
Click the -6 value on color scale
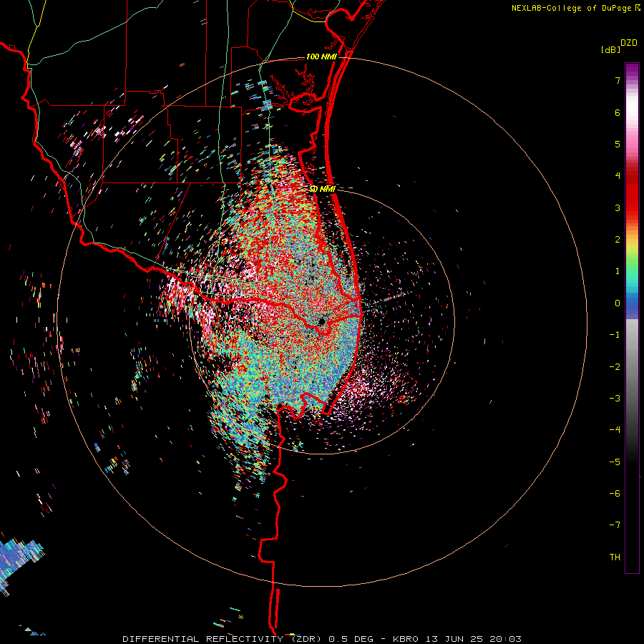(x=615, y=494)
